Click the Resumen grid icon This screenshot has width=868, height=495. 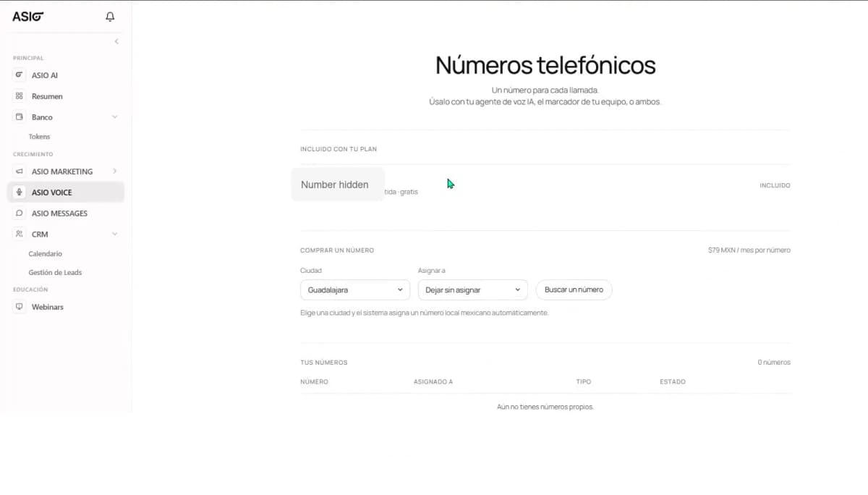(x=20, y=96)
